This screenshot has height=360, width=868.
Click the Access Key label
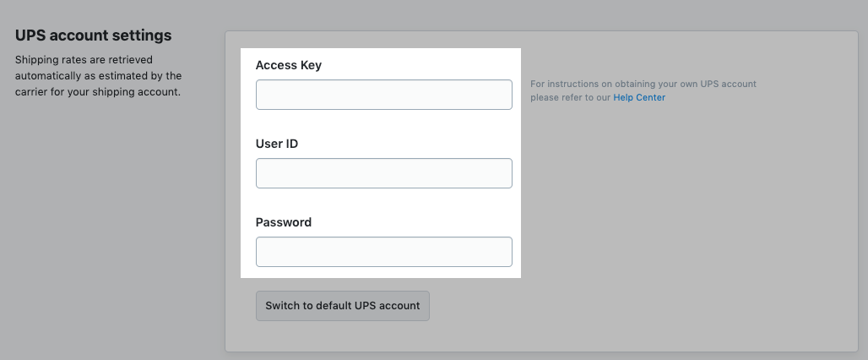pyautogui.click(x=289, y=65)
